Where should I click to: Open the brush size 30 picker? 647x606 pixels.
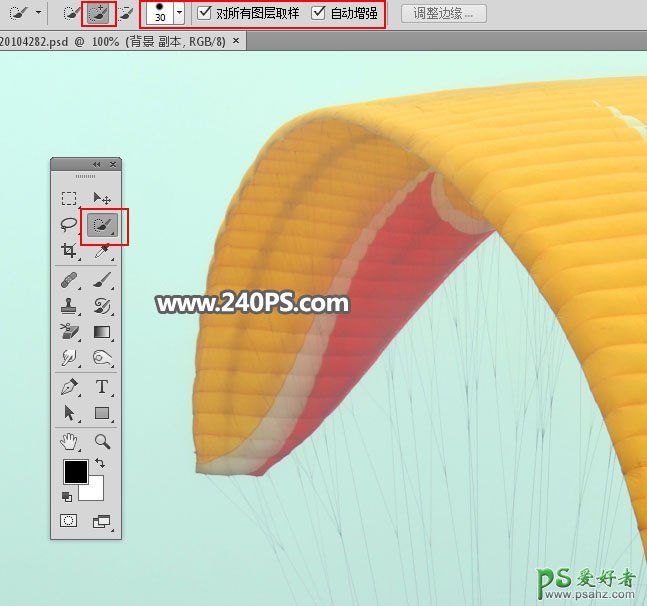tap(179, 13)
